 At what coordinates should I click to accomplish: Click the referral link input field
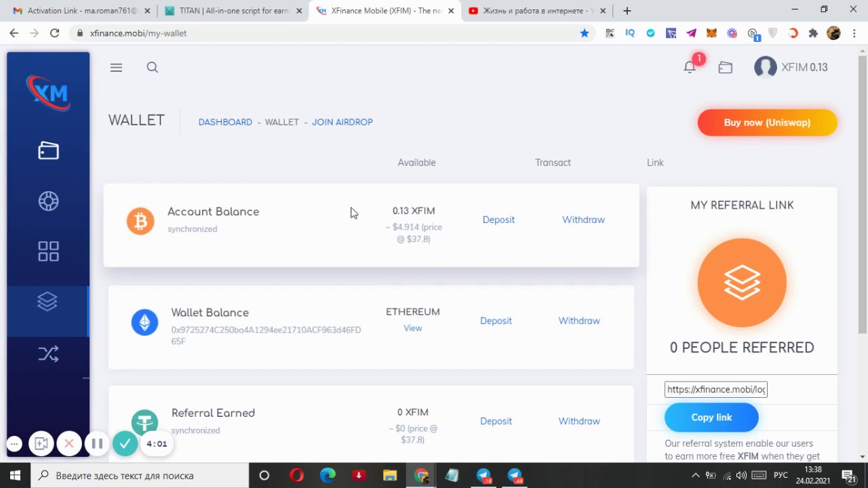(716, 389)
